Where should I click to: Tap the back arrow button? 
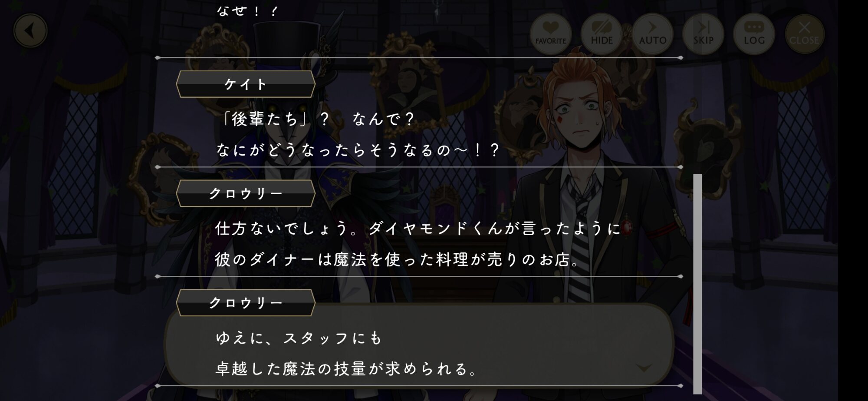coord(30,31)
